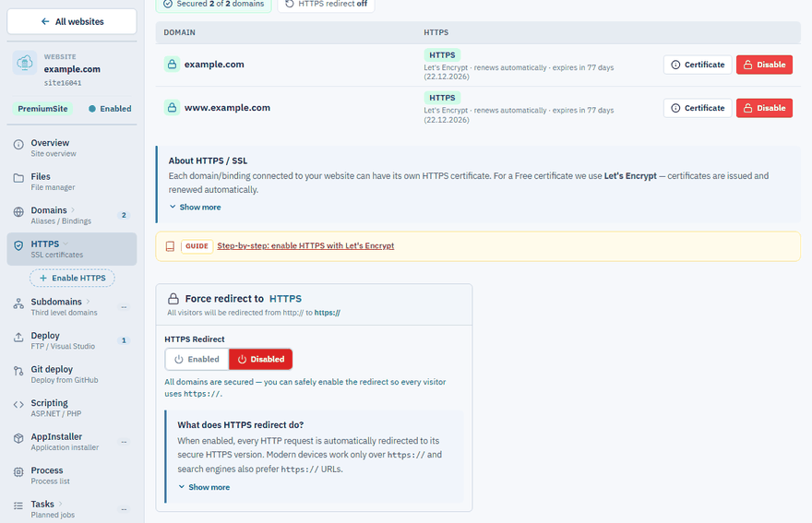The width and height of the screenshot is (812, 523).
Task: Click the site16041 site ID text
Action: (x=63, y=83)
